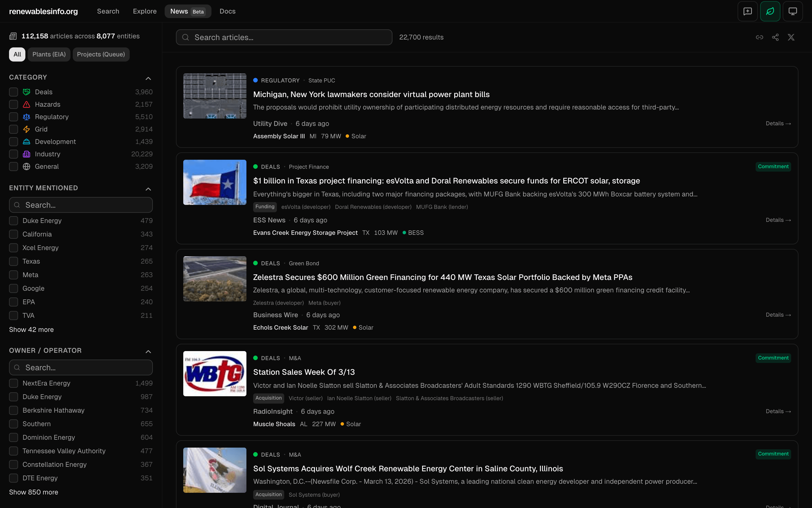Screen dimensions: 812x508
Task: Select the Duke Energy entity checkbox
Action: coord(14,221)
